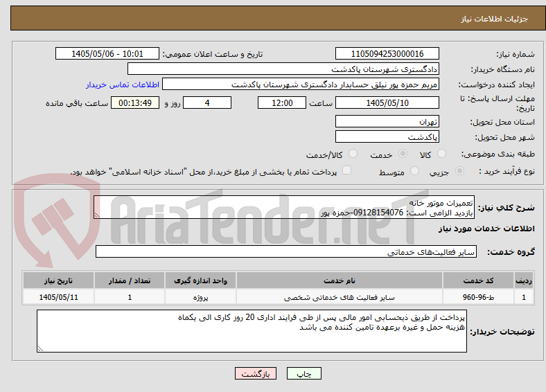Click the واحد اندازه گیری column header
Viewport: 546px width, 392px height.
pos(200,280)
